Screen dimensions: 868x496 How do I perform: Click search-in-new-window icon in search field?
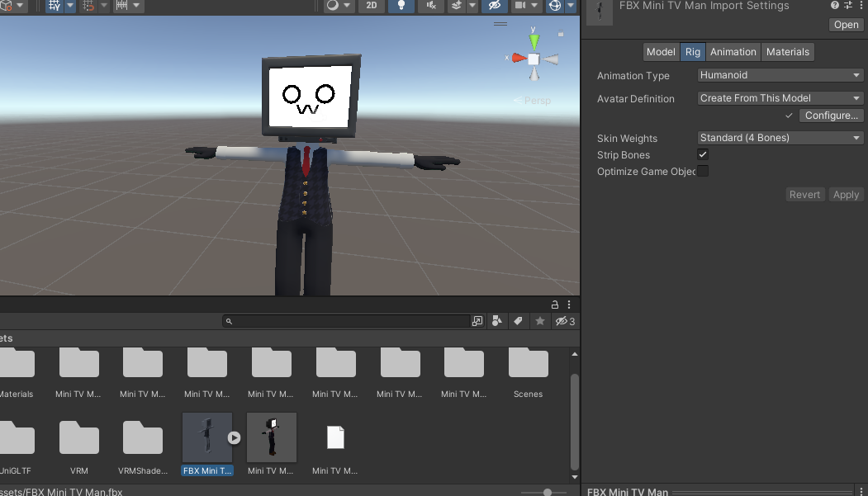click(477, 321)
